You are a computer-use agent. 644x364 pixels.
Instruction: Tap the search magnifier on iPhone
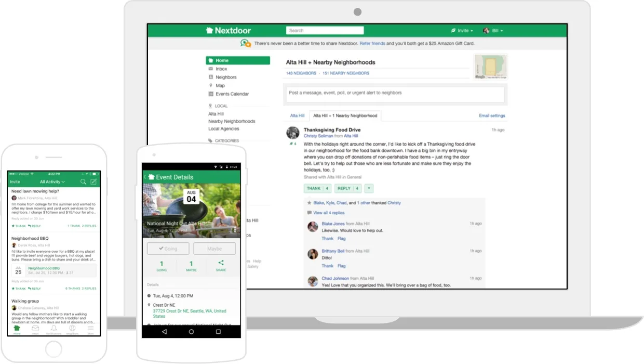pyautogui.click(x=83, y=182)
